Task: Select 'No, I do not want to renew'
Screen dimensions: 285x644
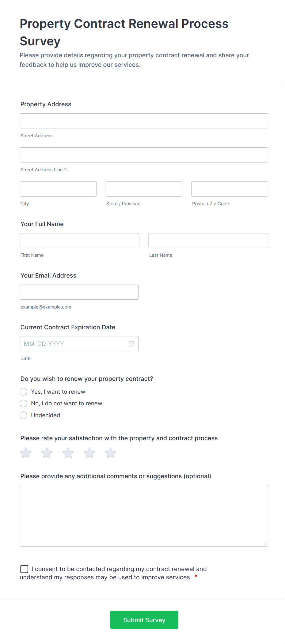Action: pyautogui.click(x=24, y=403)
